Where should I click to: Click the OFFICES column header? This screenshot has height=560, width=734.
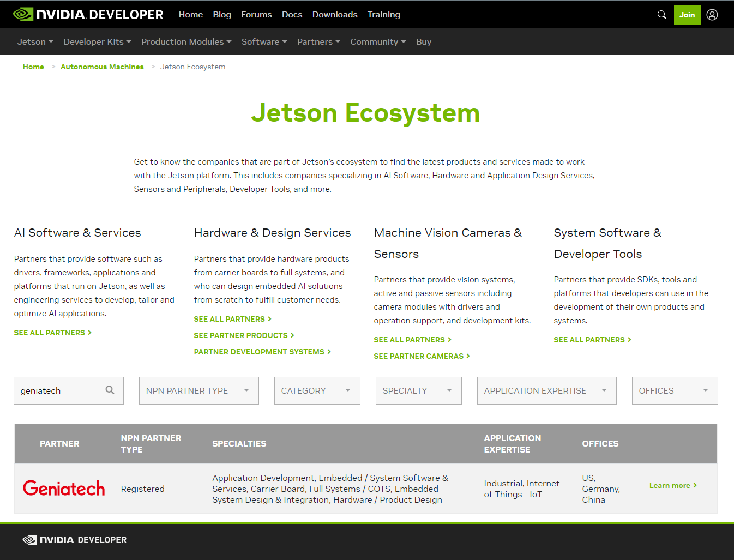[x=600, y=444]
